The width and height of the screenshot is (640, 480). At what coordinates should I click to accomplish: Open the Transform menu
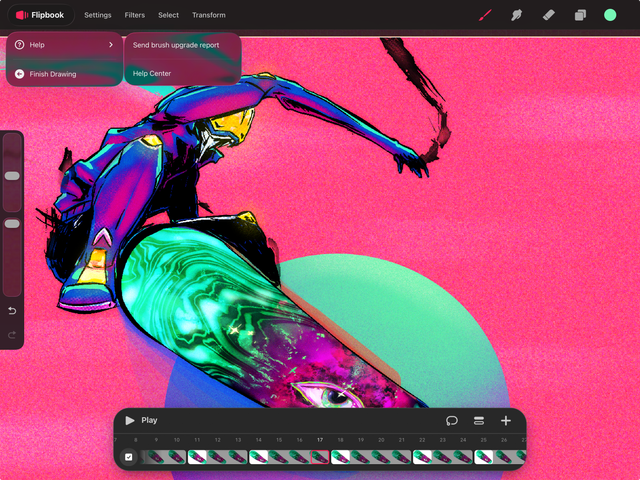209,15
